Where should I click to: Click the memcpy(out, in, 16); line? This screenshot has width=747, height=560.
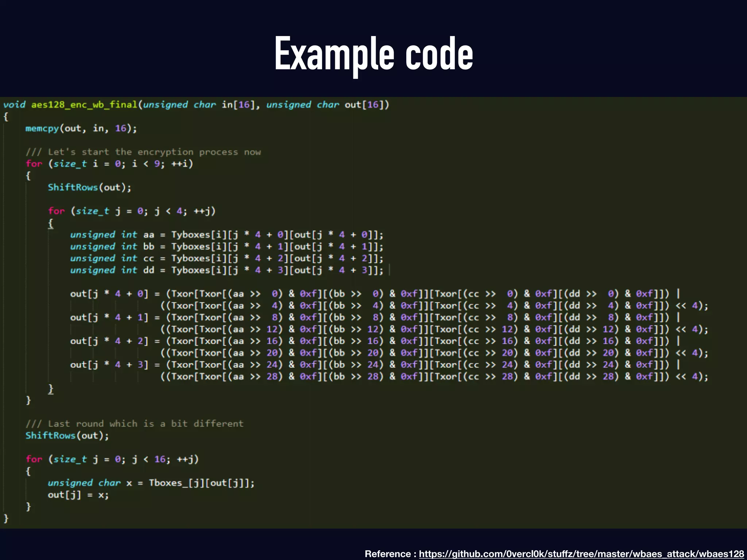point(81,128)
